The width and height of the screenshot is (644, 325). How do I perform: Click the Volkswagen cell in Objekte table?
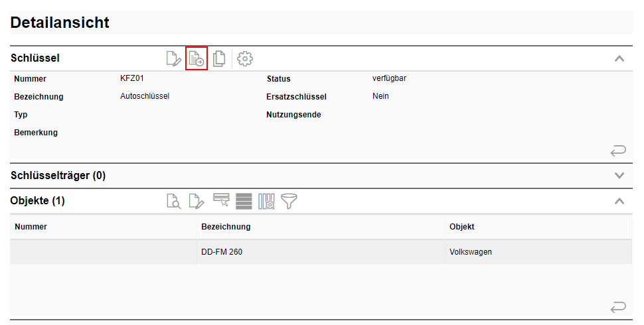(x=470, y=252)
